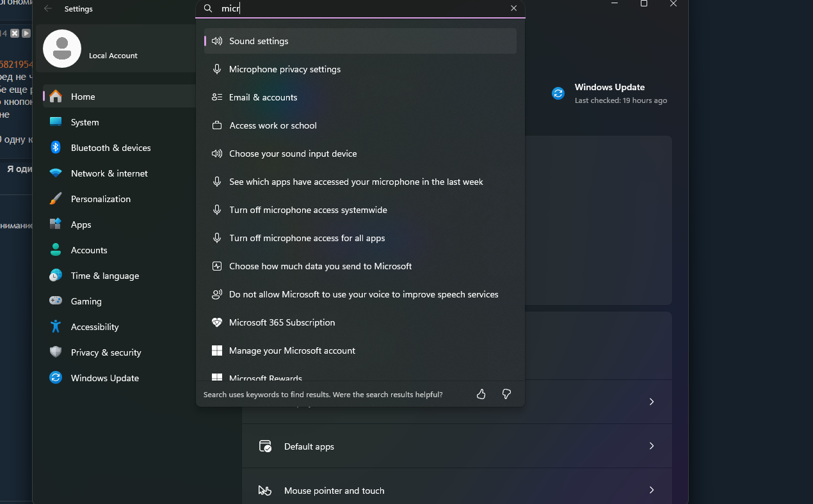The width and height of the screenshot is (813, 504).
Task: Open Apps in the sidebar
Action: point(119,224)
